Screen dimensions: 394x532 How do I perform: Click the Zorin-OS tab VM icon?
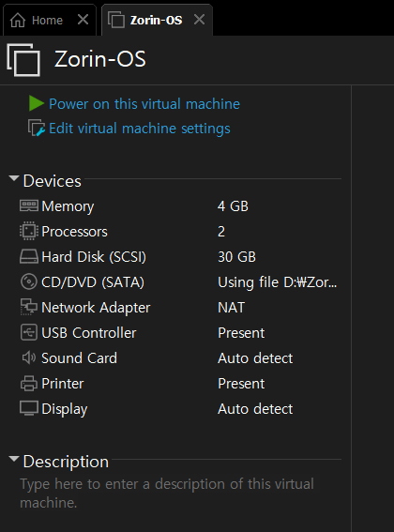tap(116, 20)
